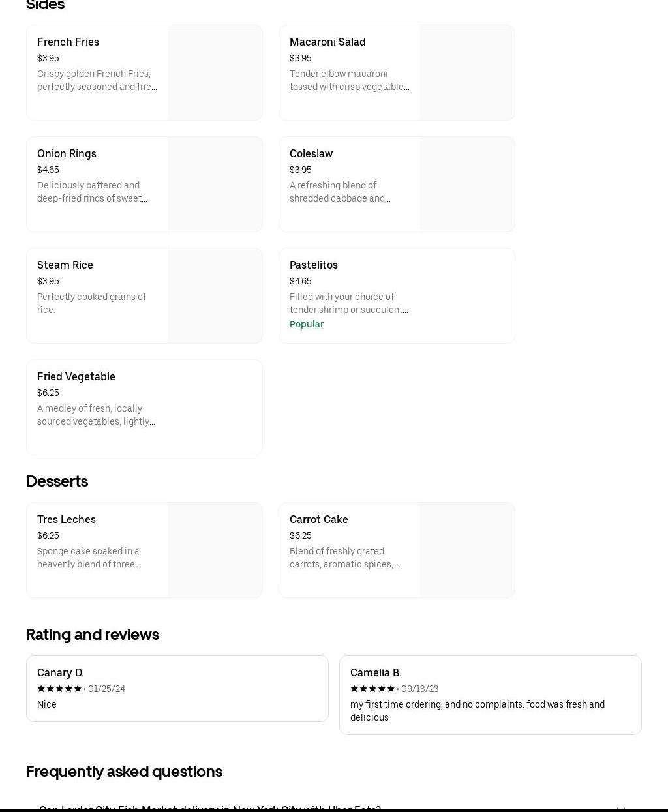Open the Carrot Cake dessert title
This screenshot has width=668, height=812.
[x=319, y=519]
